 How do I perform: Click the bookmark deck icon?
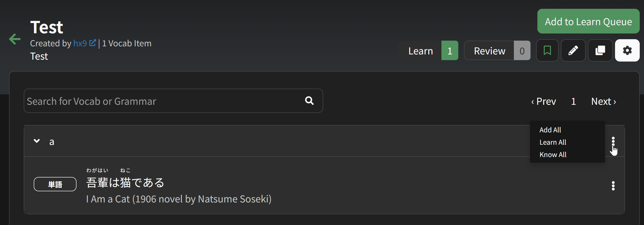pos(547,51)
